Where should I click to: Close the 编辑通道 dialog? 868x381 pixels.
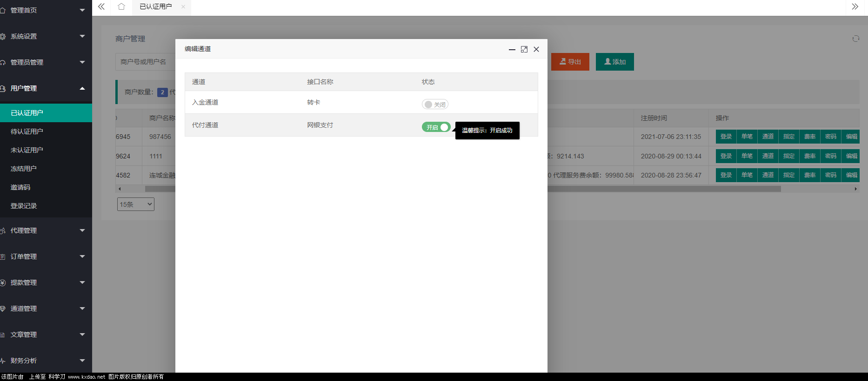[536, 49]
